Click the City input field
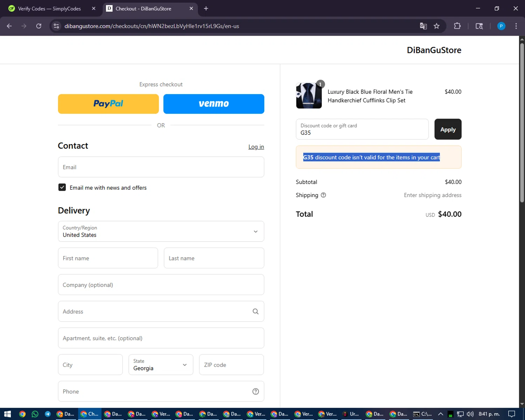 (x=90, y=365)
